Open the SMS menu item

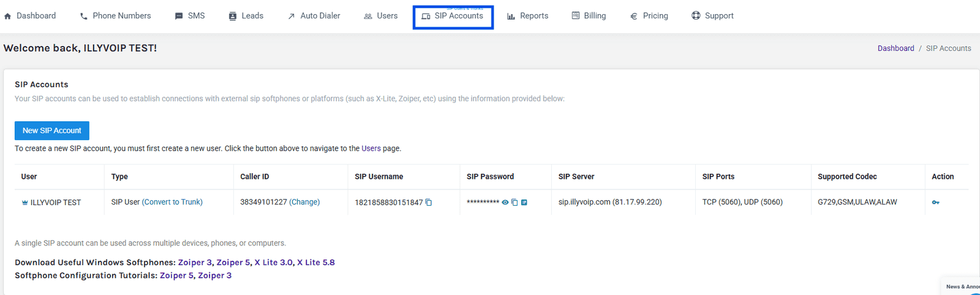tap(190, 16)
